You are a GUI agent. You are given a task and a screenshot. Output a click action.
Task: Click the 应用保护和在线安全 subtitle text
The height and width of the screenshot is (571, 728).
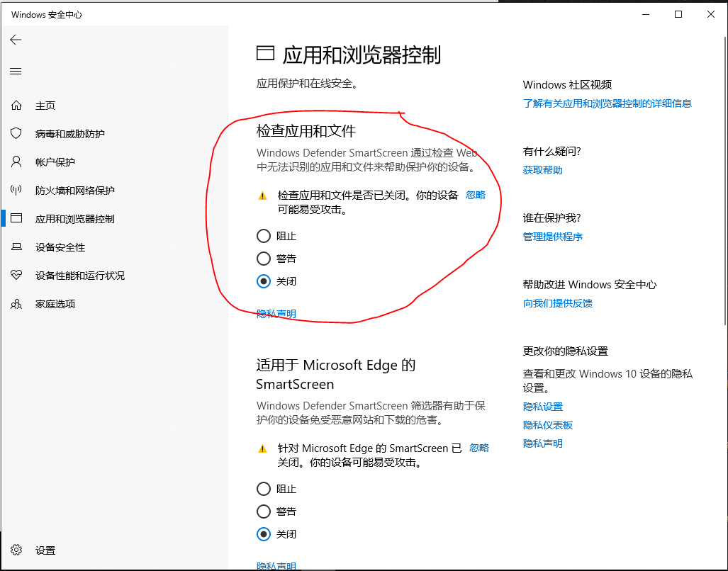coord(307,84)
